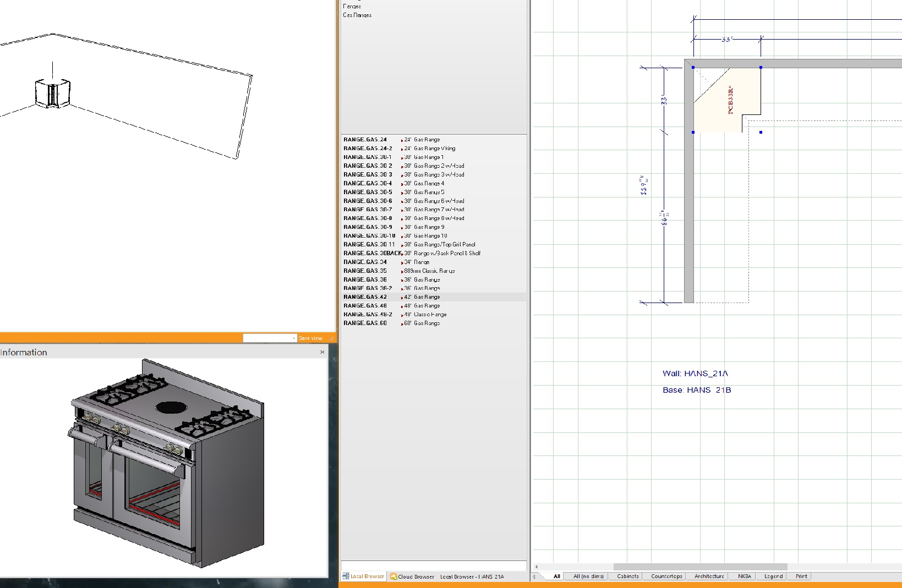The height and width of the screenshot is (588, 902).
Task: Click the corner cabinet in 3D view
Action: pos(53,93)
